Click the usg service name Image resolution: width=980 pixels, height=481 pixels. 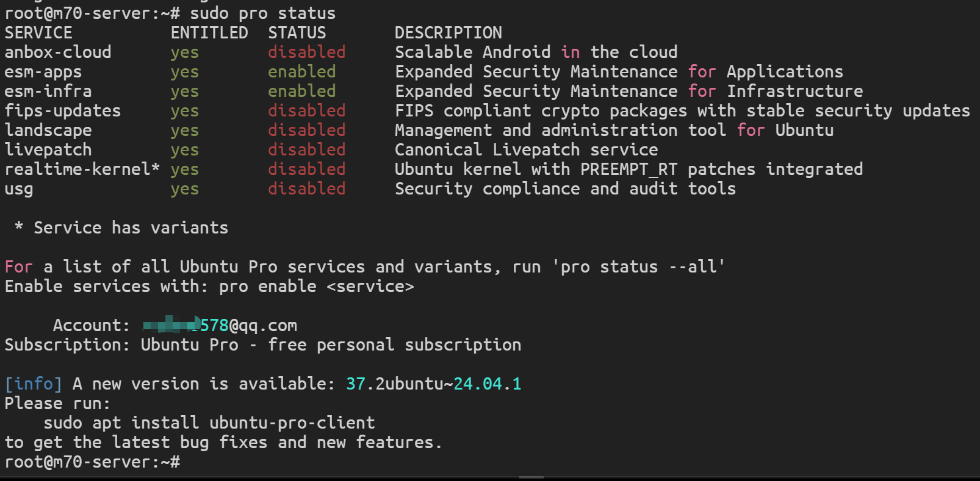point(19,190)
